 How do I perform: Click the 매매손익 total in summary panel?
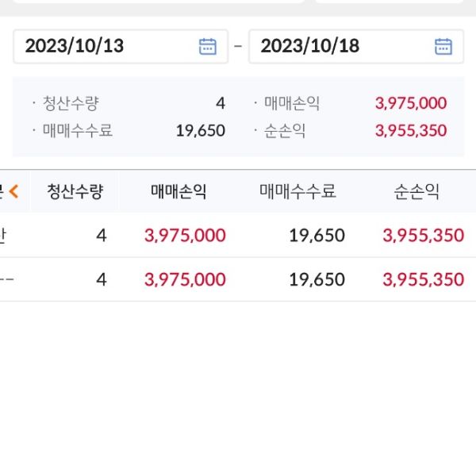tap(410, 103)
